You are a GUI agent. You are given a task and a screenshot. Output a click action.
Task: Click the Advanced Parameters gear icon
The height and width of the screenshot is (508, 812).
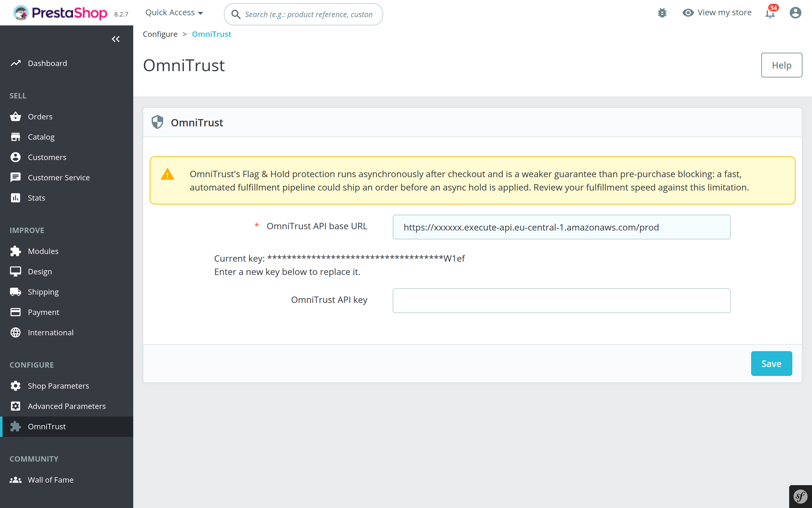click(16, 406)
